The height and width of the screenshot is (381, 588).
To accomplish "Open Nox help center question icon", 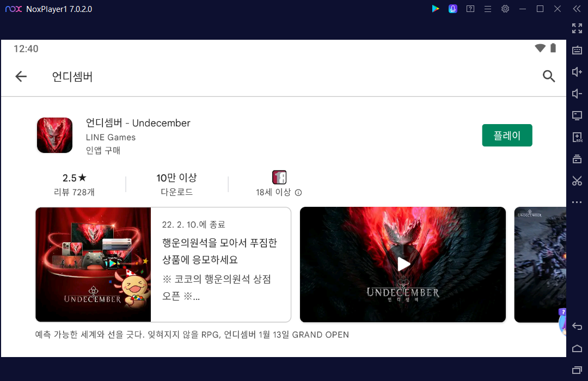I will [470, 9].
